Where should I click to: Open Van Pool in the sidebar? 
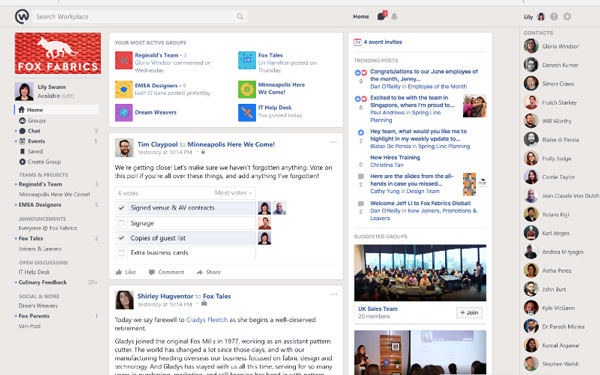[x=29, y=326]
